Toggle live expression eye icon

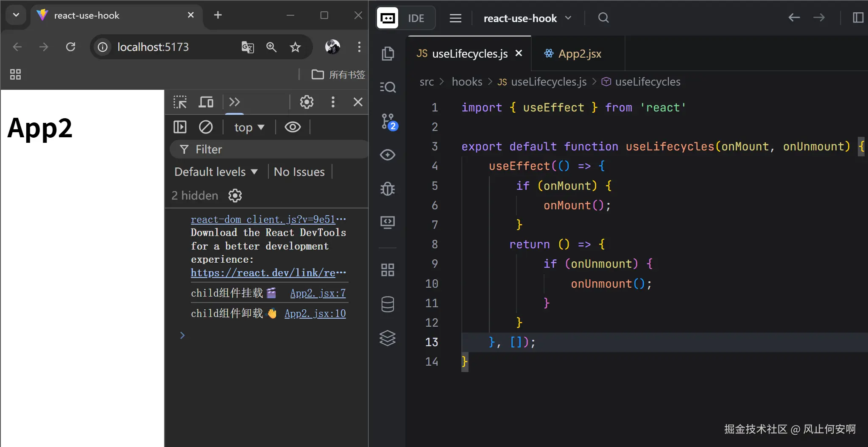pyautogui.click(x=293, y=127)
